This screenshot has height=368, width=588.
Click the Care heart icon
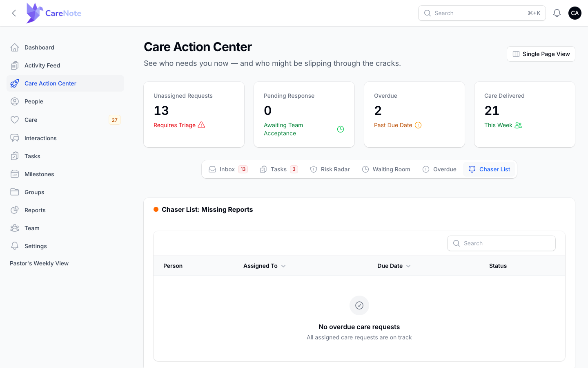15,120
